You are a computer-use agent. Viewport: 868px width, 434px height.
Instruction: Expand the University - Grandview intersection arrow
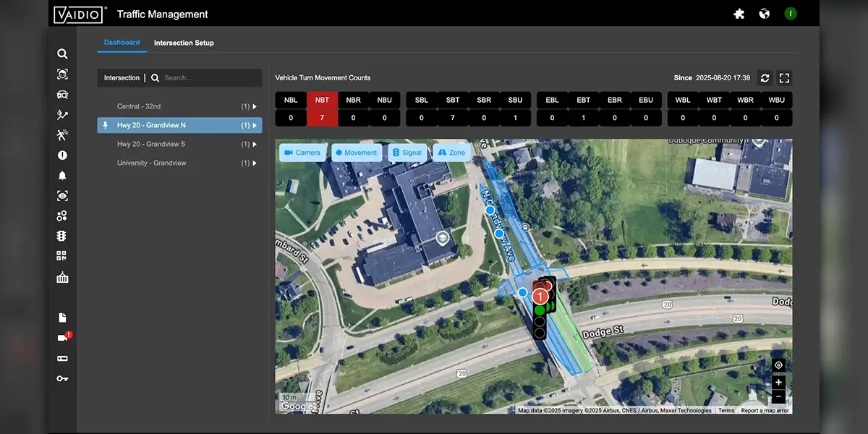pos(253,163)
